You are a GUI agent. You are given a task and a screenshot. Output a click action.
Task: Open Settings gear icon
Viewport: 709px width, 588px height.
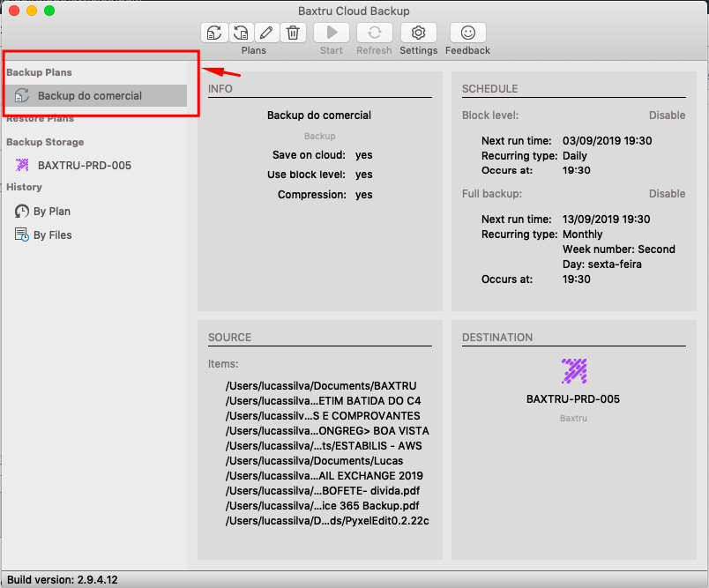point(418,33)
